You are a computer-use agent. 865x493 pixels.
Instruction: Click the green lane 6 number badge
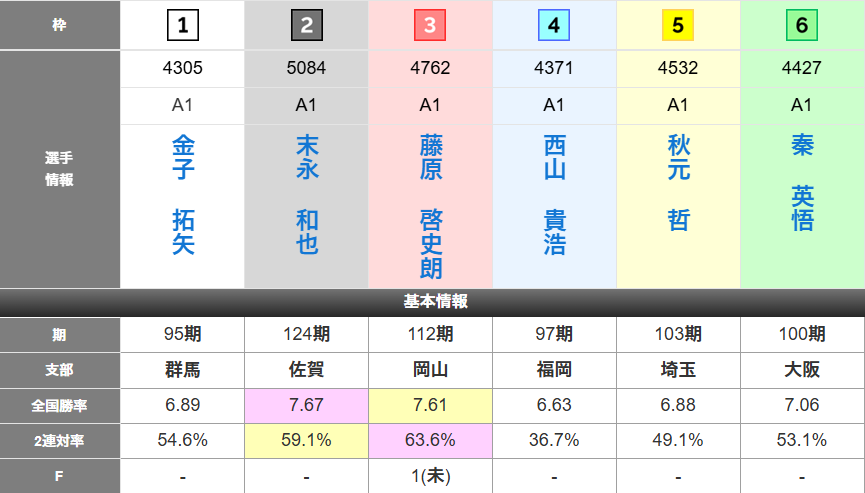802,25
